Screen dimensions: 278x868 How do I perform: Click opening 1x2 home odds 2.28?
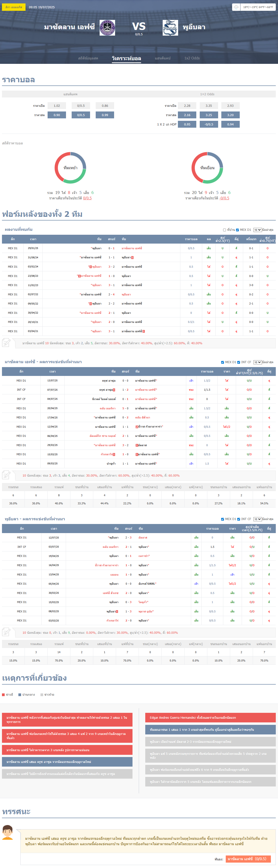[187, 106]
